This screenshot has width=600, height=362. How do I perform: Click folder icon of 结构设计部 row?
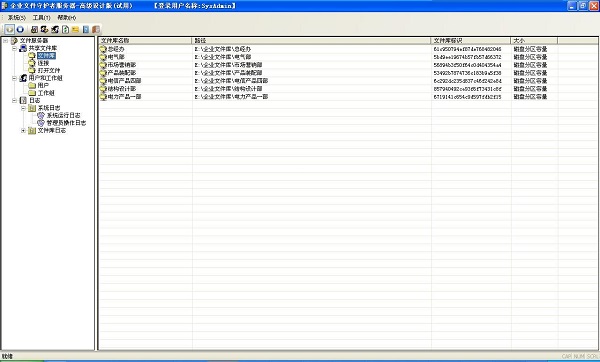pos(103,89)
